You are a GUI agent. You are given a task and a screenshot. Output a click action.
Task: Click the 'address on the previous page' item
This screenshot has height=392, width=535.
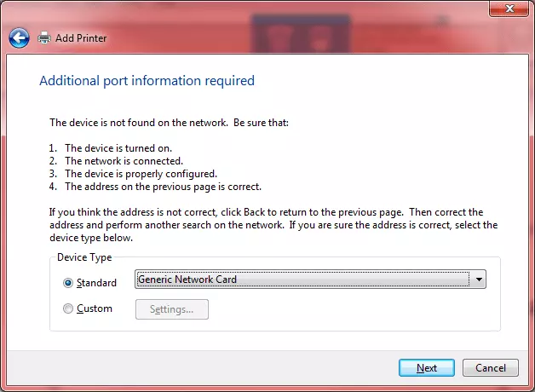pyautogui.click(x=162, y=186)
